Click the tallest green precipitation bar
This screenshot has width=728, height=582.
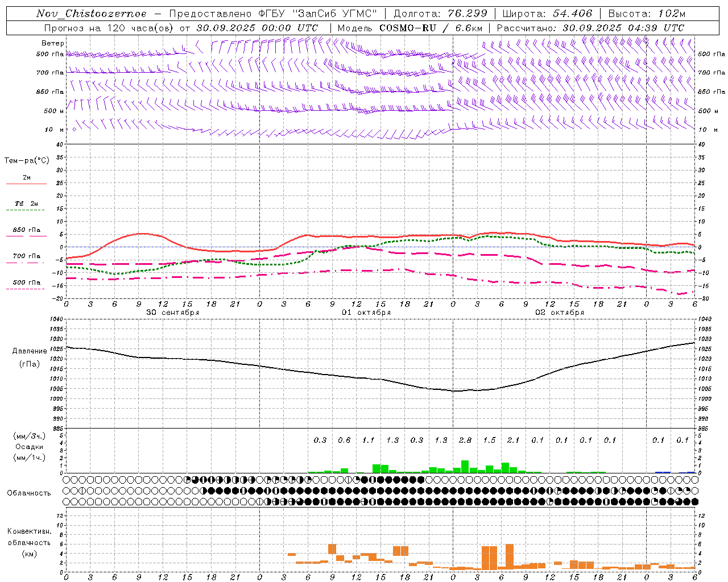465,467
